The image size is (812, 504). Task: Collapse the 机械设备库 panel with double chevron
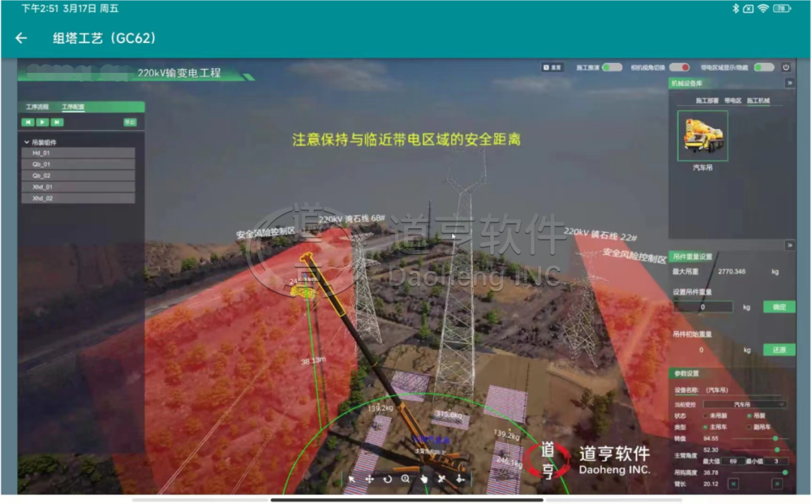click(x=789, y=83)
